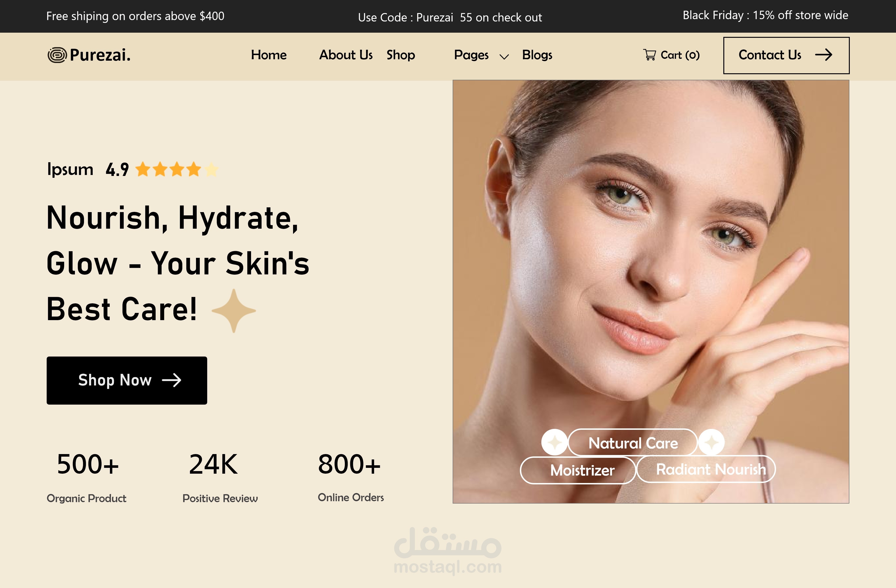Screen dimensions: 896x588
Task: Click the Contact Us button
Action: click(786, 55)
